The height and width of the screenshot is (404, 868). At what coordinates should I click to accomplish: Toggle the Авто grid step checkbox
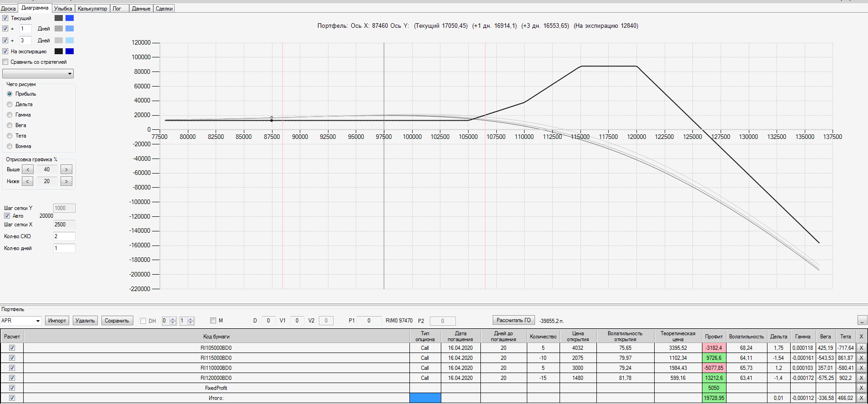pos(7,216)
